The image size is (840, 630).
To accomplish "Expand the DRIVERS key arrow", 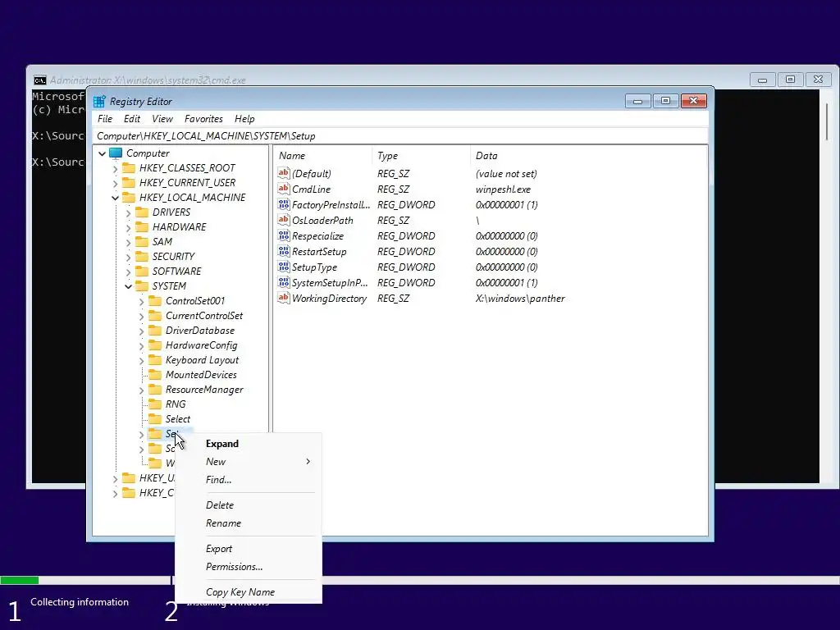I will 128,212.
